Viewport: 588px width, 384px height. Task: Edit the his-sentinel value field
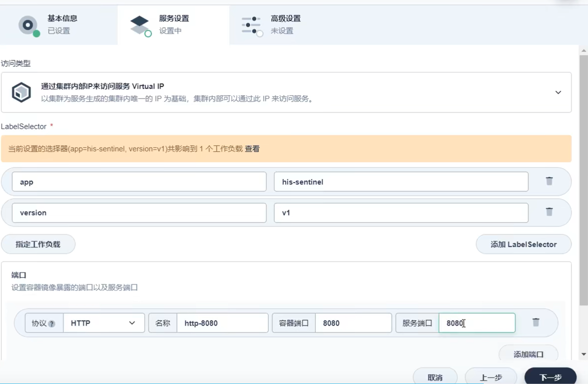point(401,182)
